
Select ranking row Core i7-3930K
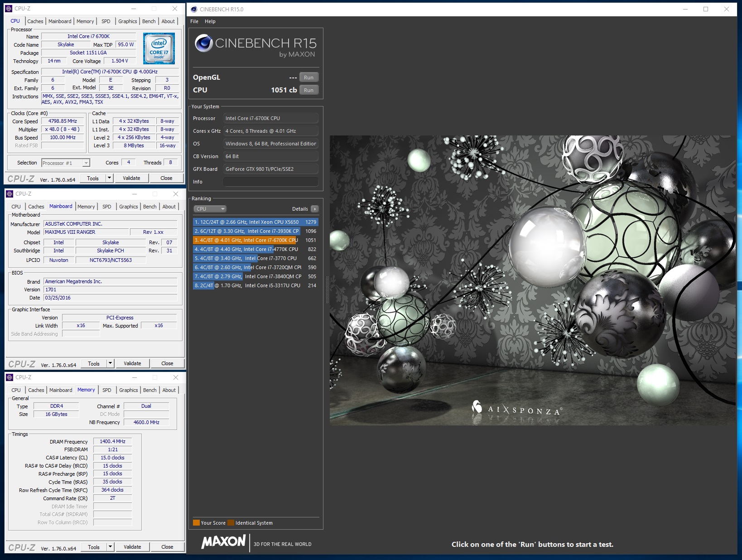tap(255, 231)
